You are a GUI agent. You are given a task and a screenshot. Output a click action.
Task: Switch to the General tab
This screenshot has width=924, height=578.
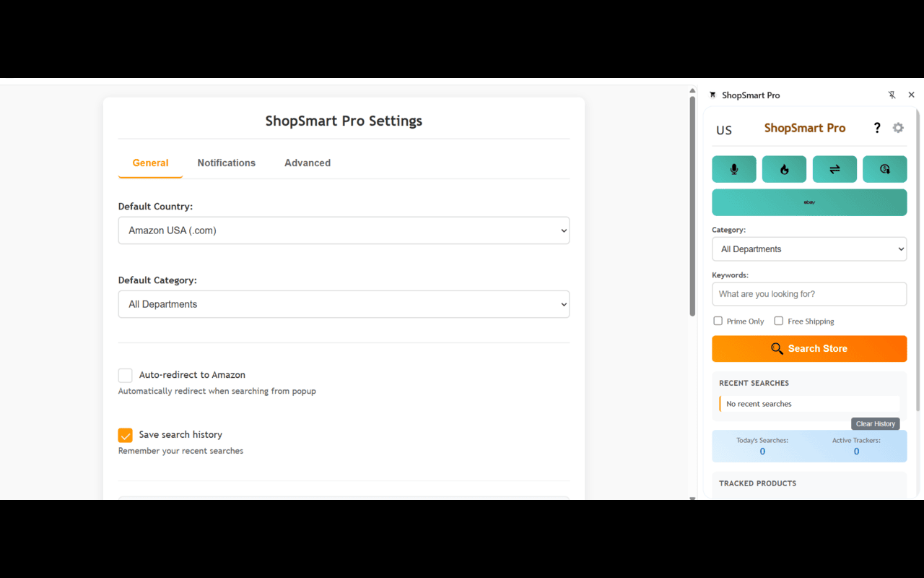(x=150, y=163)
